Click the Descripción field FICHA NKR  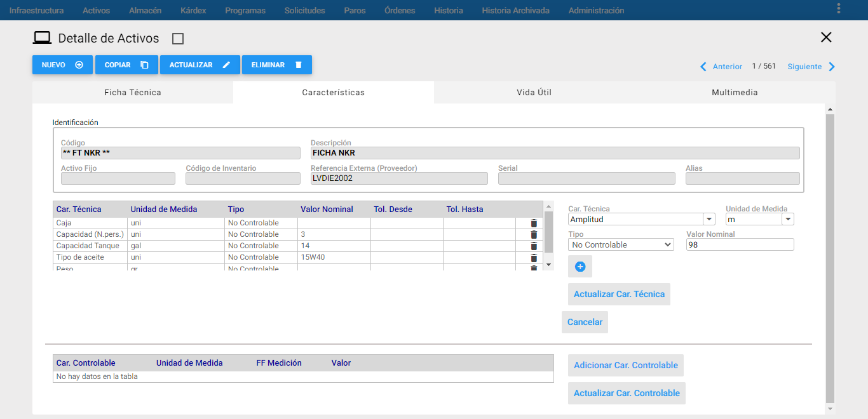click(555, 153)
